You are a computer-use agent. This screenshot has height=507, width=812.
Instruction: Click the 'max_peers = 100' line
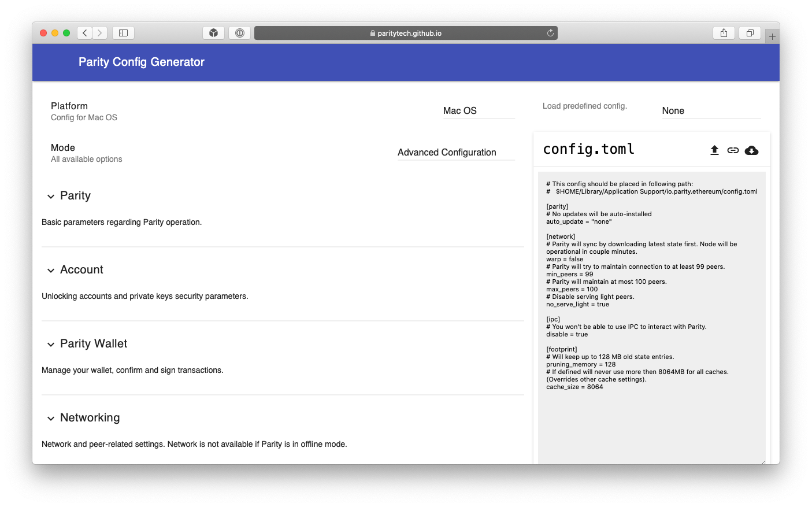click(x=572, y=289)
